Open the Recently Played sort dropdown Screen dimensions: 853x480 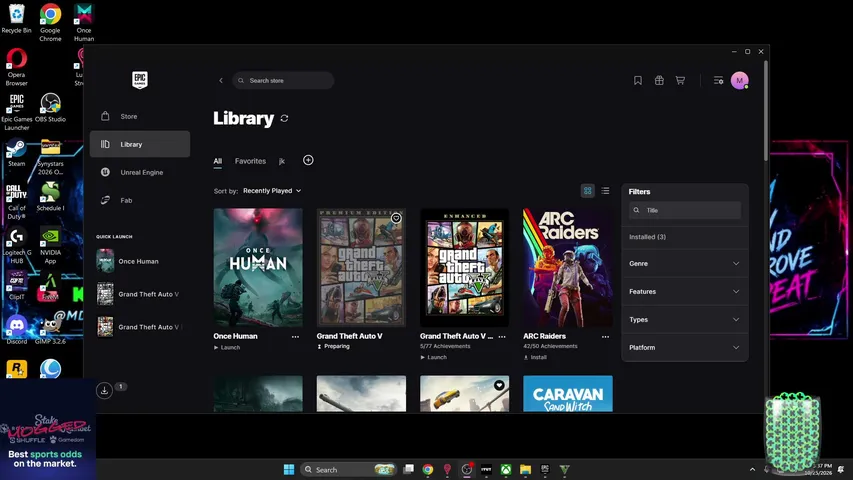(x=272, y=191)
